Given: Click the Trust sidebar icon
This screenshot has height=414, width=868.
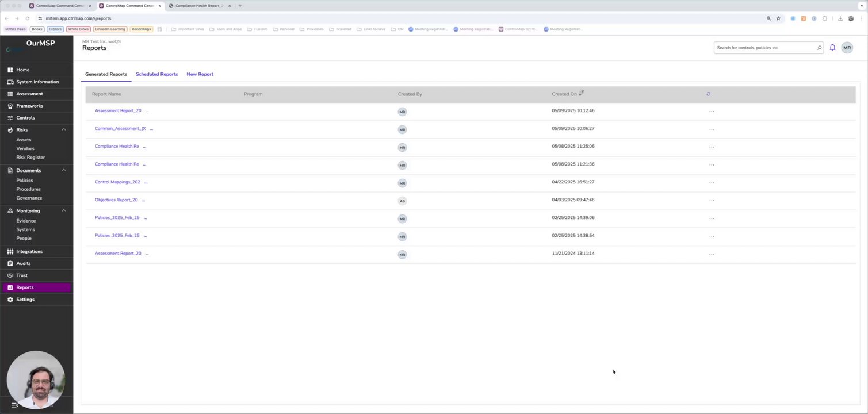Looking at the screenshot, I should point(10,275).
